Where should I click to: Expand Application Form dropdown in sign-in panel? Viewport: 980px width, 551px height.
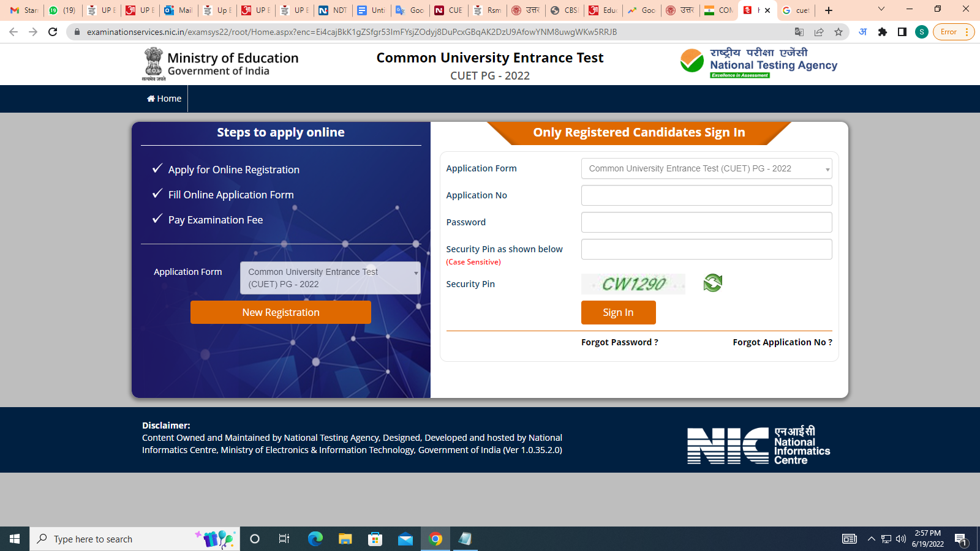pyautogui.click(x=706, y=168)
